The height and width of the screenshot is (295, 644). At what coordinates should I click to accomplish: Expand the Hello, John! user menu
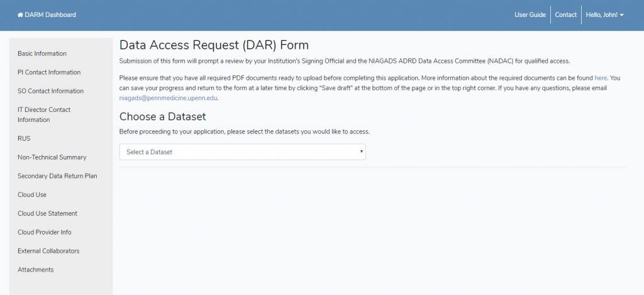pos(603,14)
